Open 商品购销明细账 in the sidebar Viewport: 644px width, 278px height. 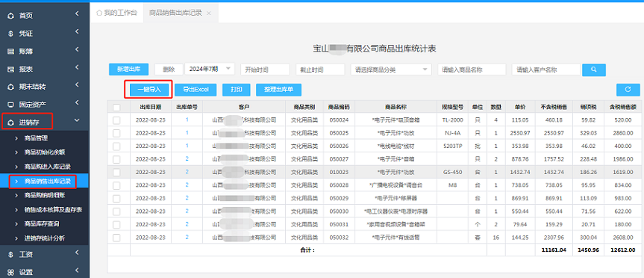[x=45, y=195]
